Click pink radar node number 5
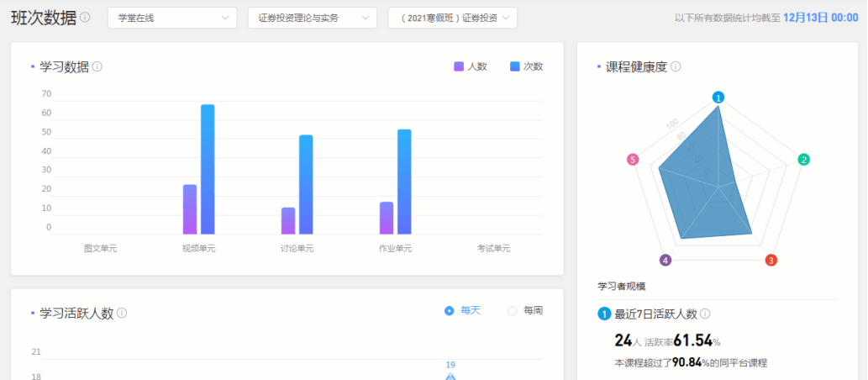Screen dimensions: 868x380 pyautogui.click(x=632, y=160)
